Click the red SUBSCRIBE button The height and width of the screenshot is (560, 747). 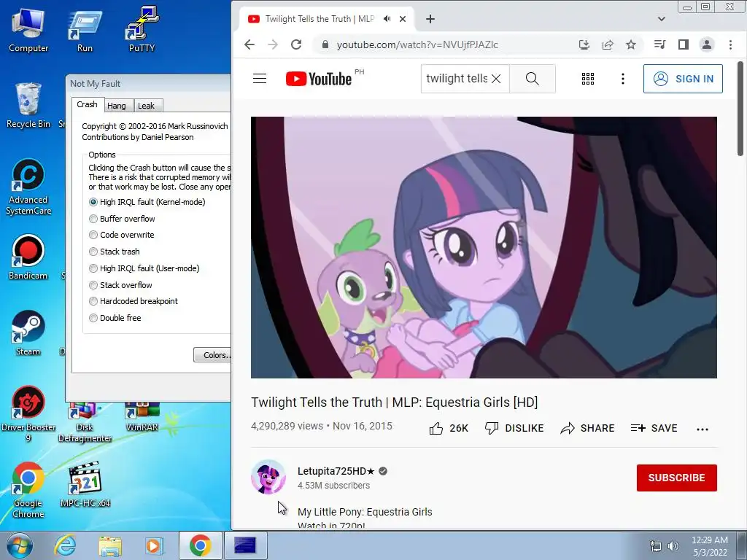(x=676, y=478)
